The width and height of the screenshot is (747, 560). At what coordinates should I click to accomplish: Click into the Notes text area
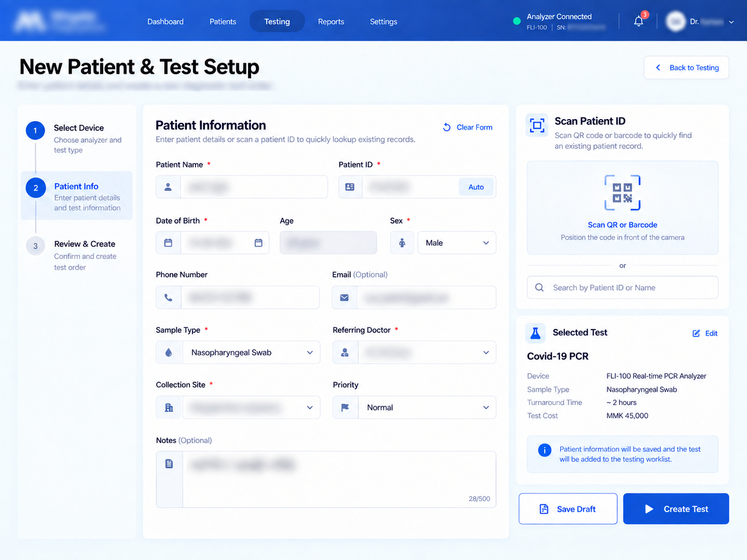point(339,480)
